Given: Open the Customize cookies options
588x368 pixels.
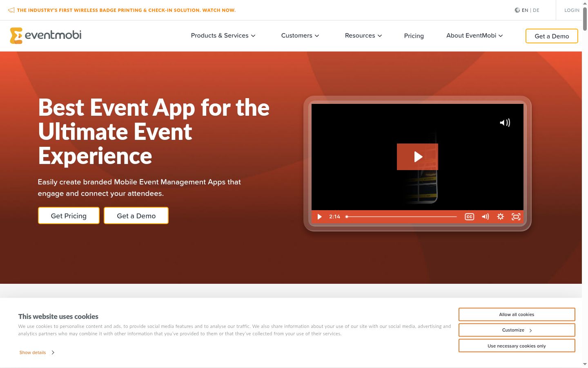Looking at the screenshot, I should pyautogui.click(x=517, y=330).
